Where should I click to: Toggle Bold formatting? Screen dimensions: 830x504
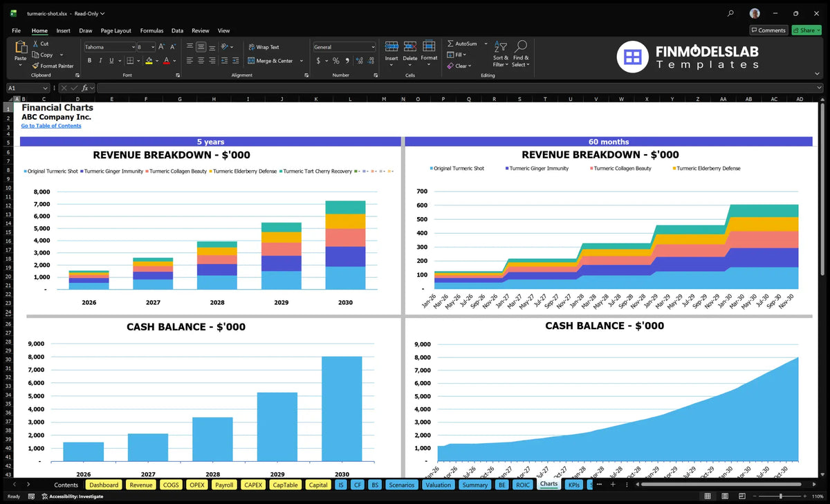coord(90,61)
